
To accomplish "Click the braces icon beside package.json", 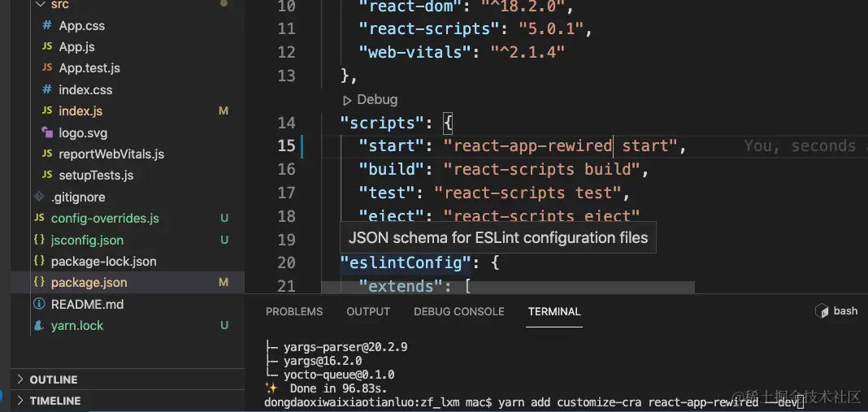I will tap(39, 283).
